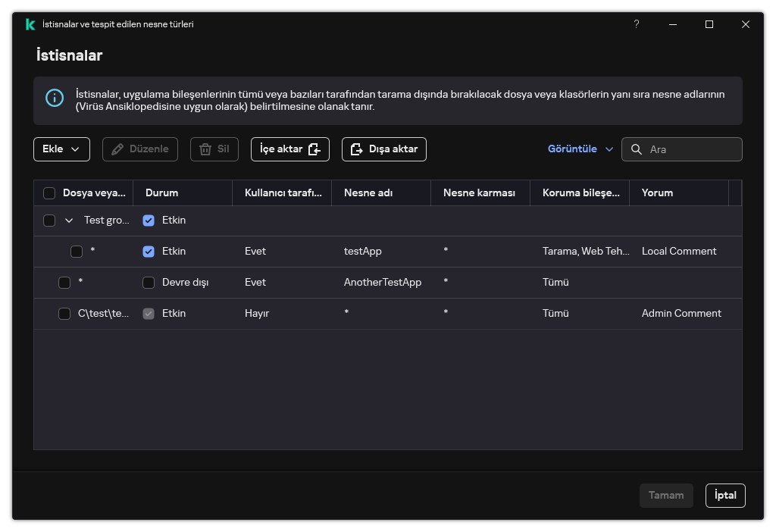Sort by the Durum column header
The height and width of the screenshot is (532, 776).
click(x=161, y=193)
